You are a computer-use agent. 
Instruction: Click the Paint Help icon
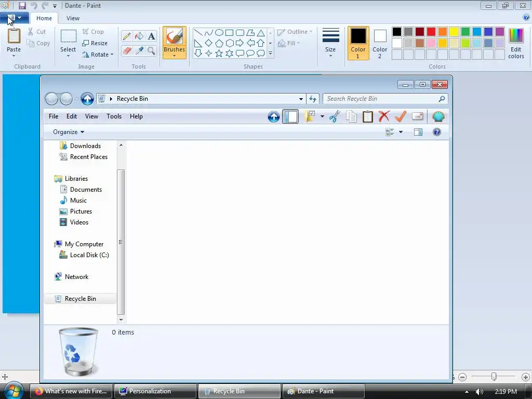526,17
